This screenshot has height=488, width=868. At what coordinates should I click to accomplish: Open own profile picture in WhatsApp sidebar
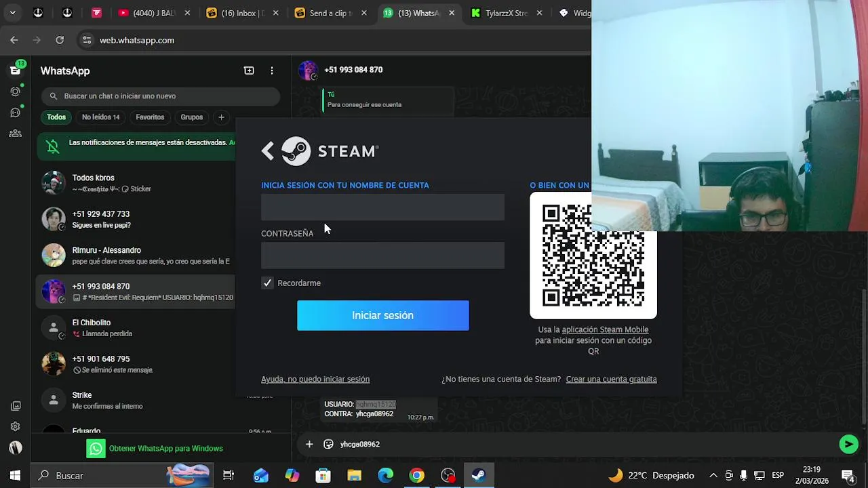pyautogui.click(x=16, y=447)
